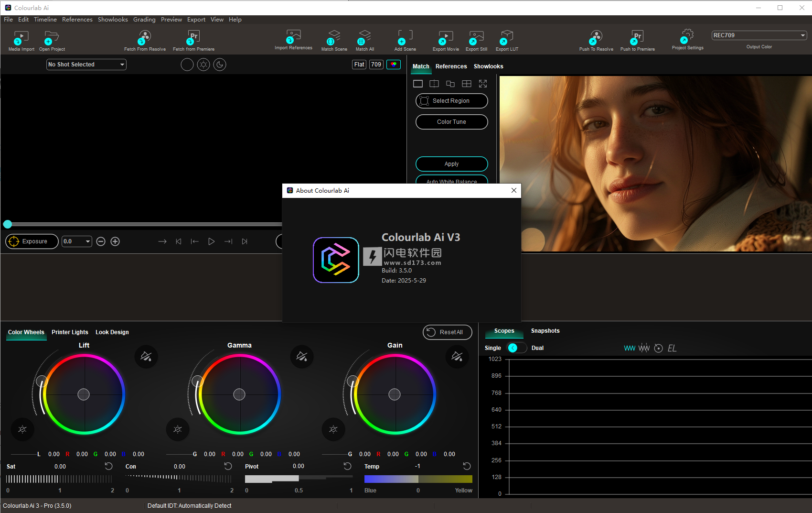This screenshot has height=513, width=812.
Task: Toggle the Flat view button
Action: (359, 65)
